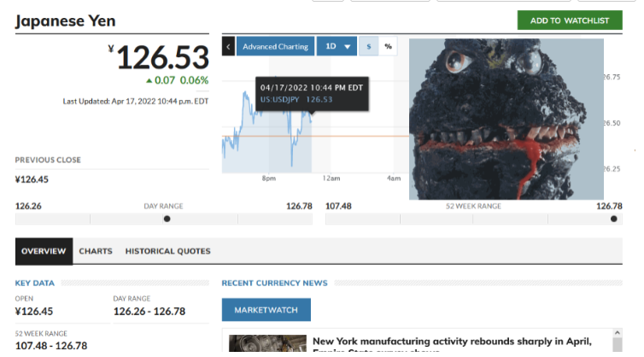Viewport: 644px width, 357px height.
Task: Open Advanced Charting
Action: point(275,46)
